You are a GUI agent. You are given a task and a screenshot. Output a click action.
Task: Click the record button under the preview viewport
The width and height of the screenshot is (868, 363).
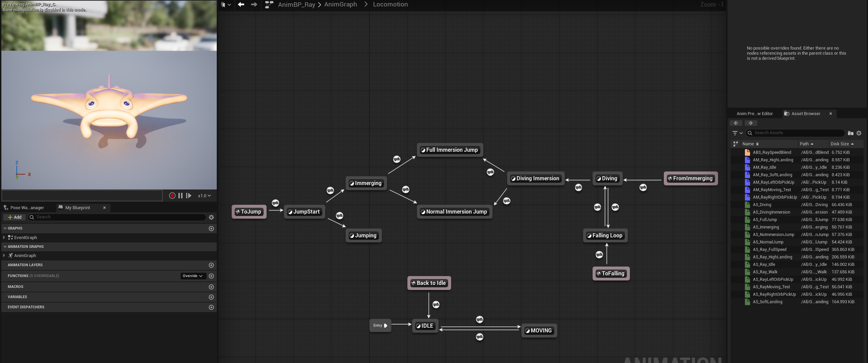172,196
